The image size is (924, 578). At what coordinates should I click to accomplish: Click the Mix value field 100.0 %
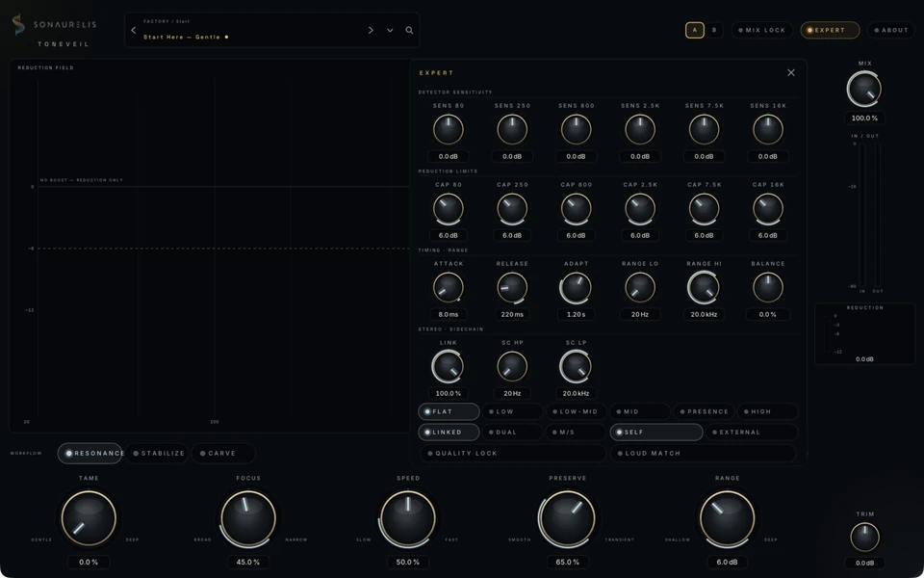[x=864, y=118]
